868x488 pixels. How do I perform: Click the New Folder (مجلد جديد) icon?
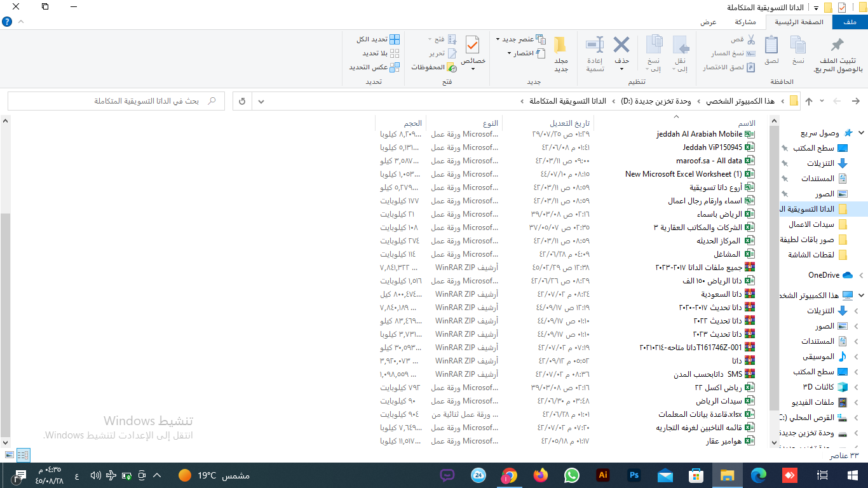coord(560,46)
